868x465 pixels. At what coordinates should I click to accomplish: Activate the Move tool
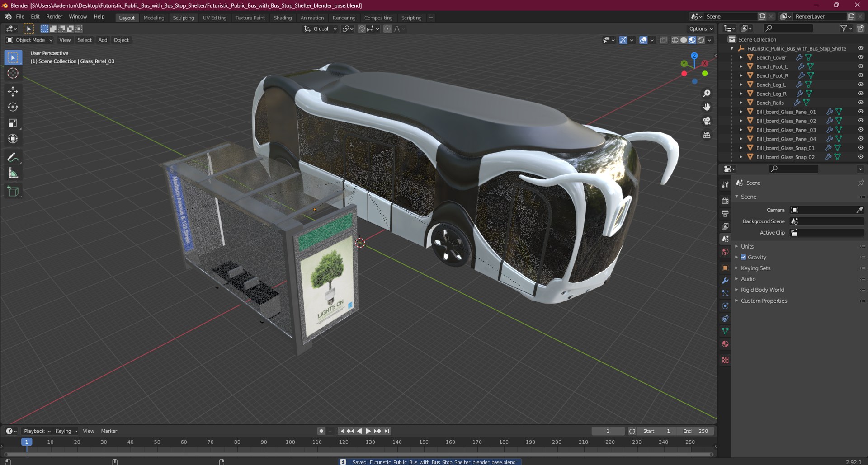13,91
